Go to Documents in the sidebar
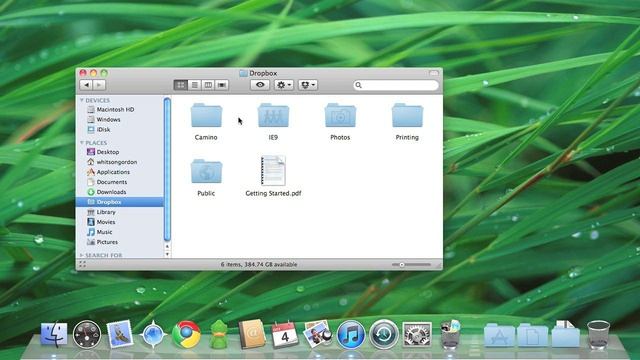The height and width of the screenshot is (360, 640). click(x=120, y=182)
